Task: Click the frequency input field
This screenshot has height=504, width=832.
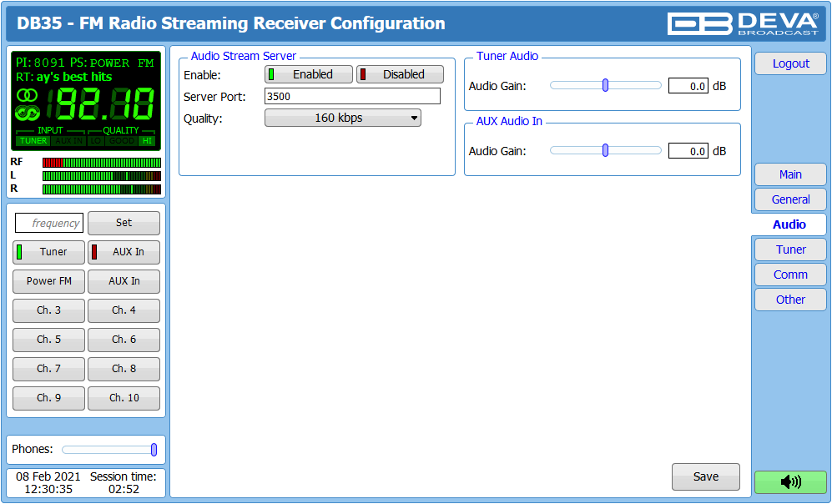Action: pyautogui.click(x=48, y=224)
